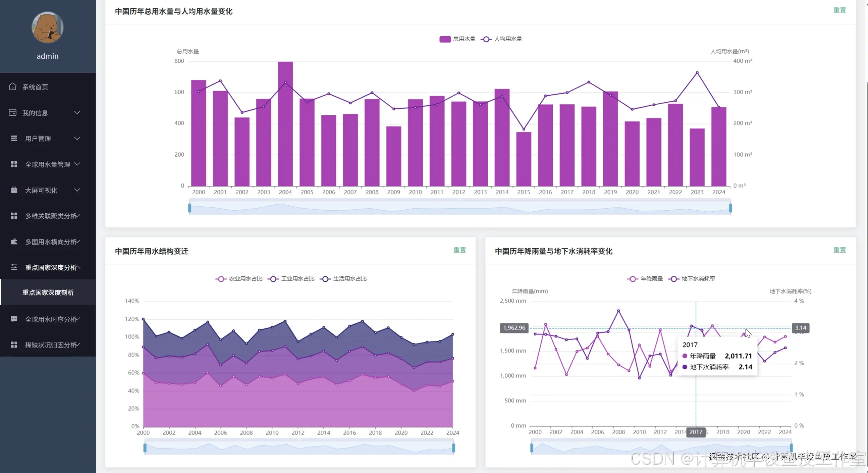
Task: Click the grid icon beside 全球用水量管理
Action: pos(14,164)
